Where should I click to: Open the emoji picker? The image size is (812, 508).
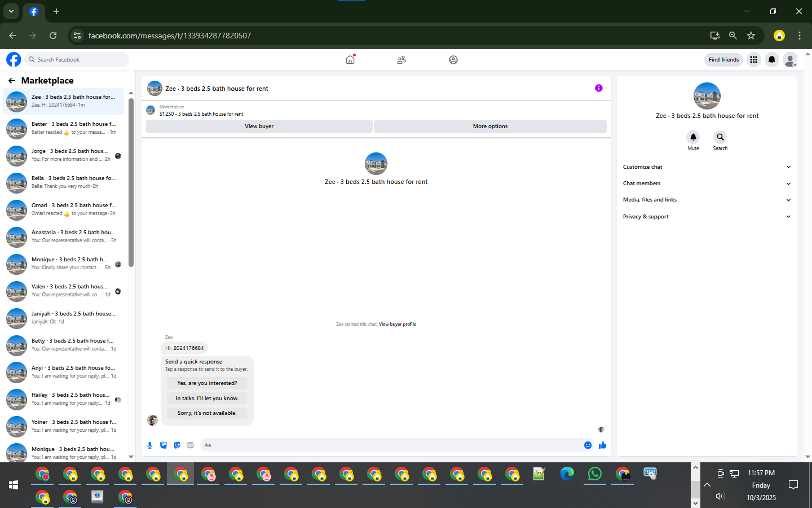tap(588, 445)
